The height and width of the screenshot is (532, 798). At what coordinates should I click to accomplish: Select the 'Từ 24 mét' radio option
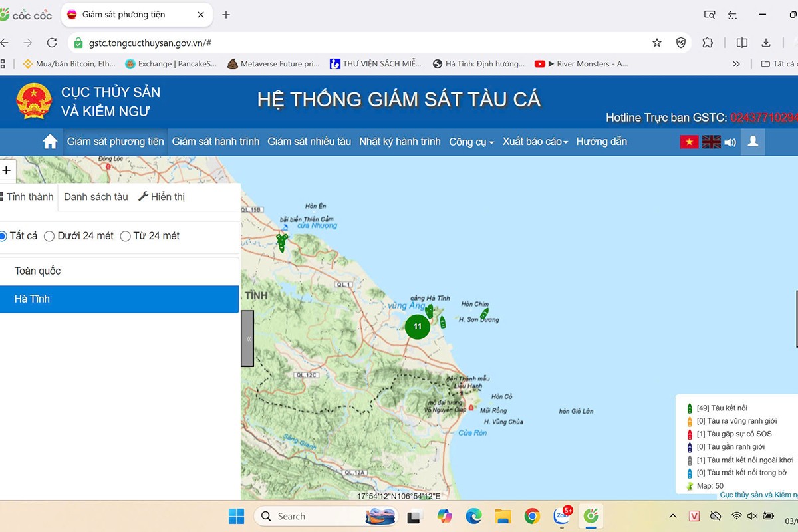tap(125, 236)
